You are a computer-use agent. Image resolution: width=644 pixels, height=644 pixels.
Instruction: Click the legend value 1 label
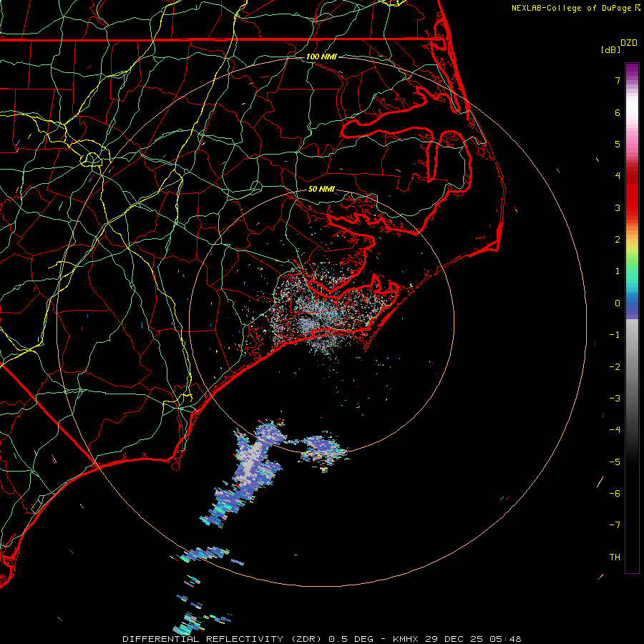[618, 271]
